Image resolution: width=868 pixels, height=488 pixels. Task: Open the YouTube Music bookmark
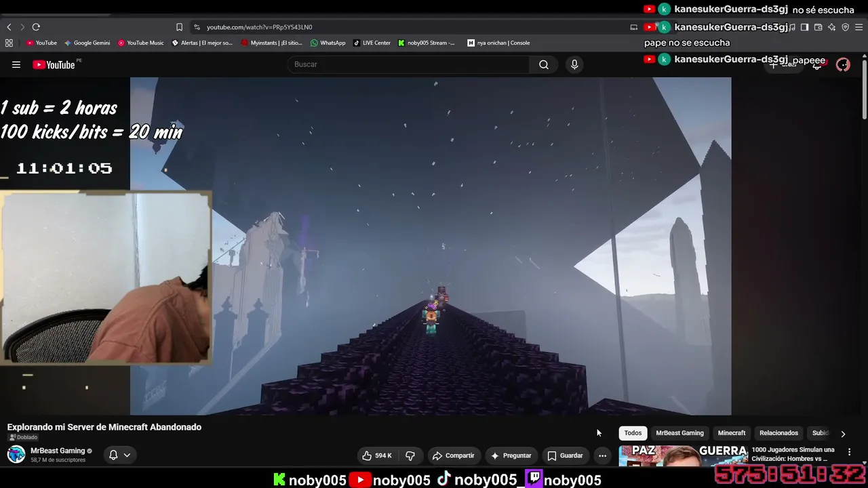coord(140,43)
